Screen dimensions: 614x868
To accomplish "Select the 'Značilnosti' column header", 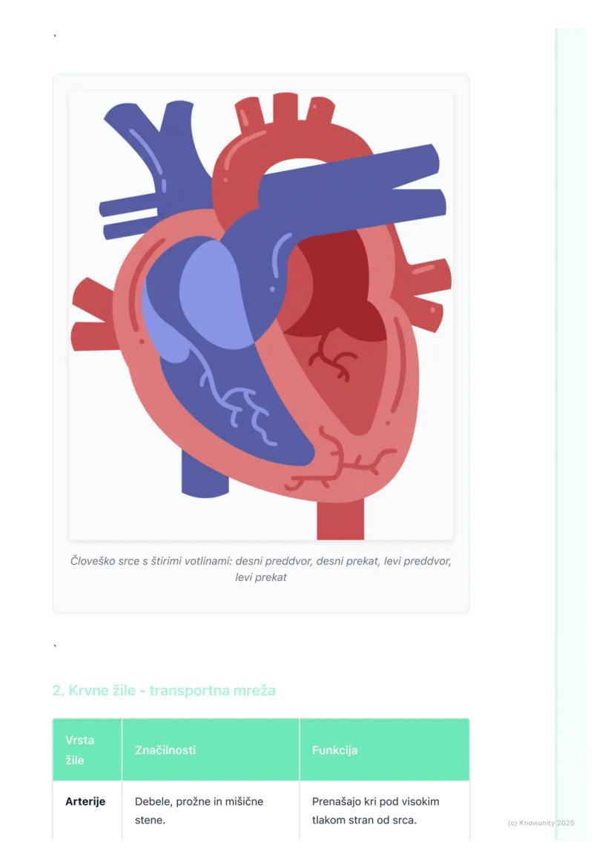I will point(165,750).
